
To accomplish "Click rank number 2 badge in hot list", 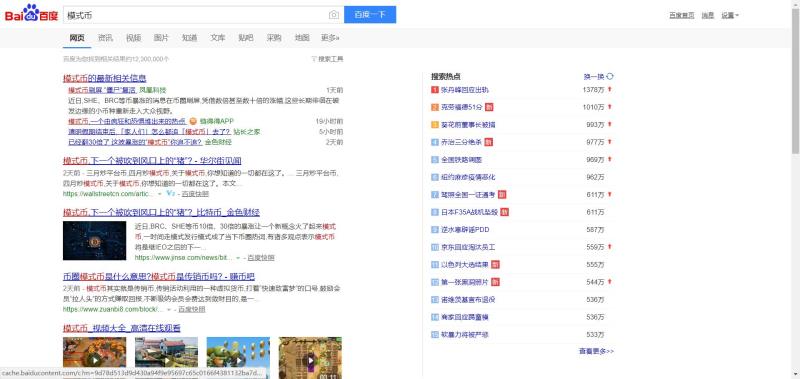I will point(435,108).
